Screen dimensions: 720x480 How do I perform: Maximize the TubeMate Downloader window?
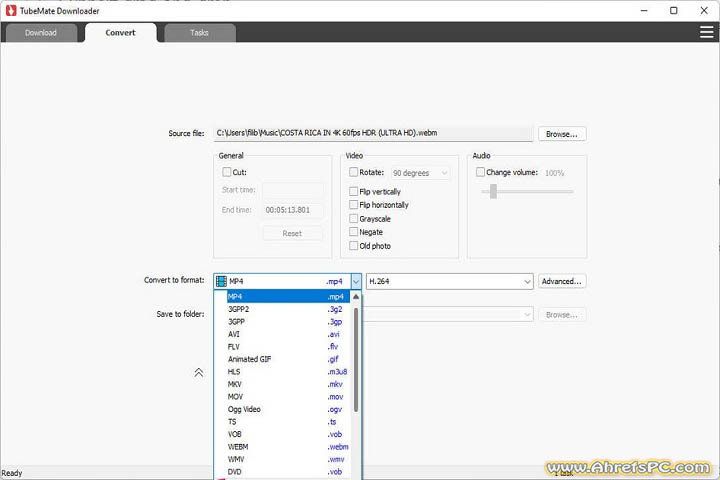click(674, 10)
